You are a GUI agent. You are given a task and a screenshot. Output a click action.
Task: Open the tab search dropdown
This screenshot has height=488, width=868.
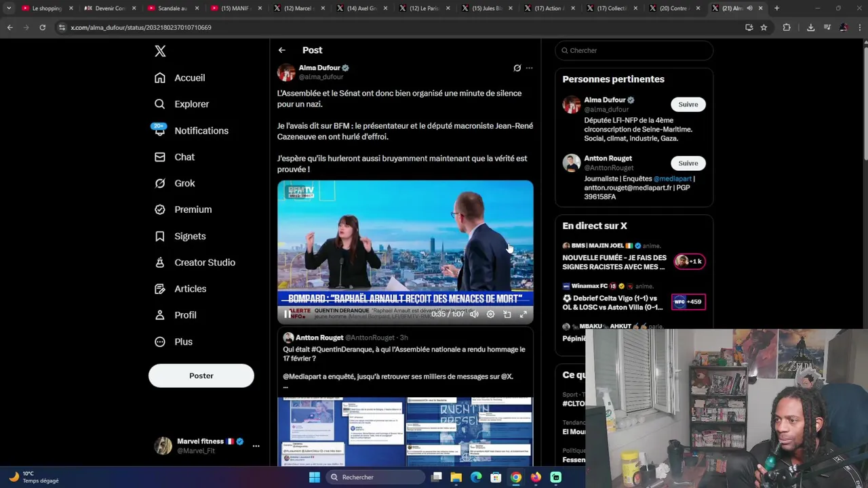8,8
